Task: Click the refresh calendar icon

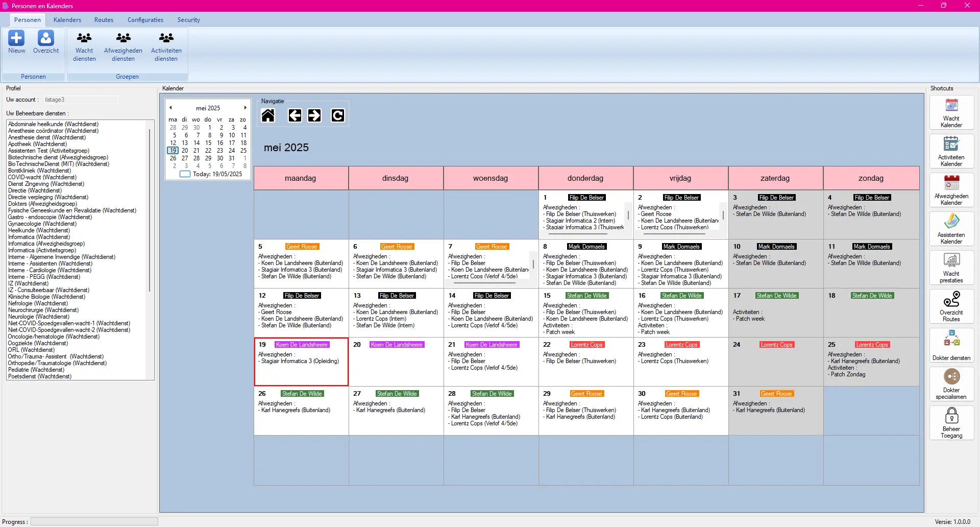Action: [x=337, y=116]
